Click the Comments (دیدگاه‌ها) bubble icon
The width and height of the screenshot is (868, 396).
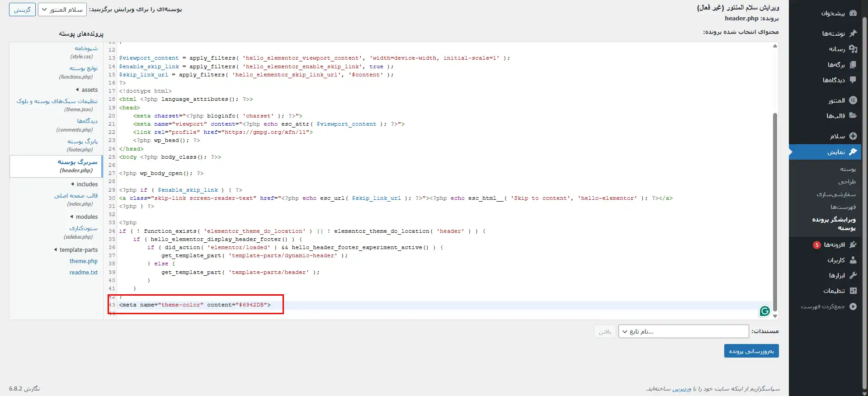[853, 80]
